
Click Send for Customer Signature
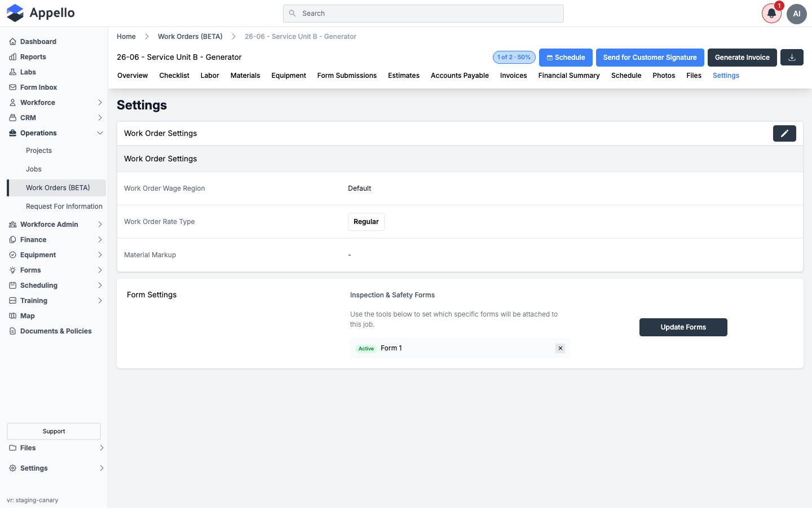(x=650, y=58)
